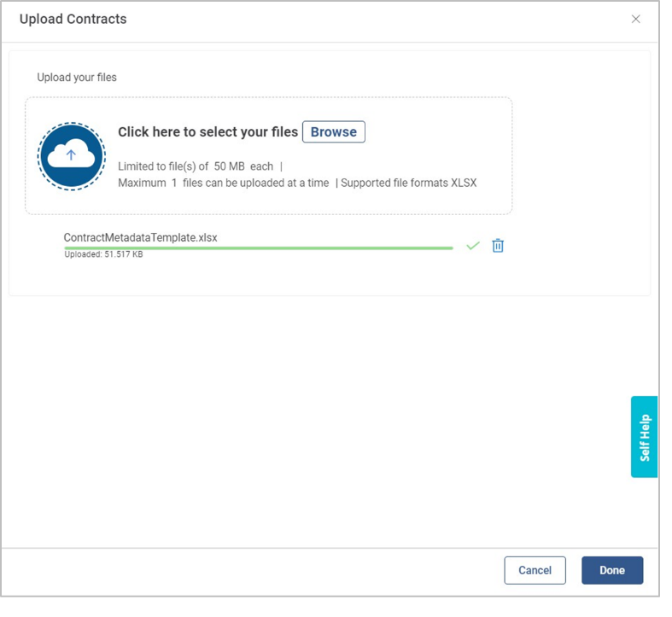Image resolution: width=672 pixels, height=617 pixels.
Task: Cancel the contract upload
Action: [535, 570]
